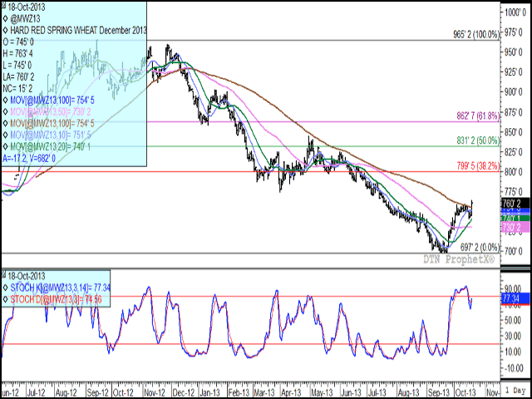Click the HARD RED SPRING WHEAT December 2013 title
The width and height of the screenshot is (532, 399).
(78, 30)
